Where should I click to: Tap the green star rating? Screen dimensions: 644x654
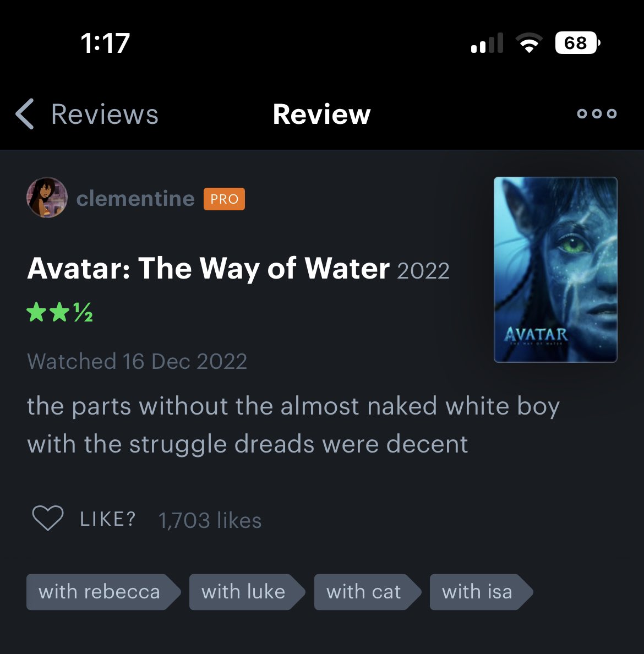(x=59, y=312)
